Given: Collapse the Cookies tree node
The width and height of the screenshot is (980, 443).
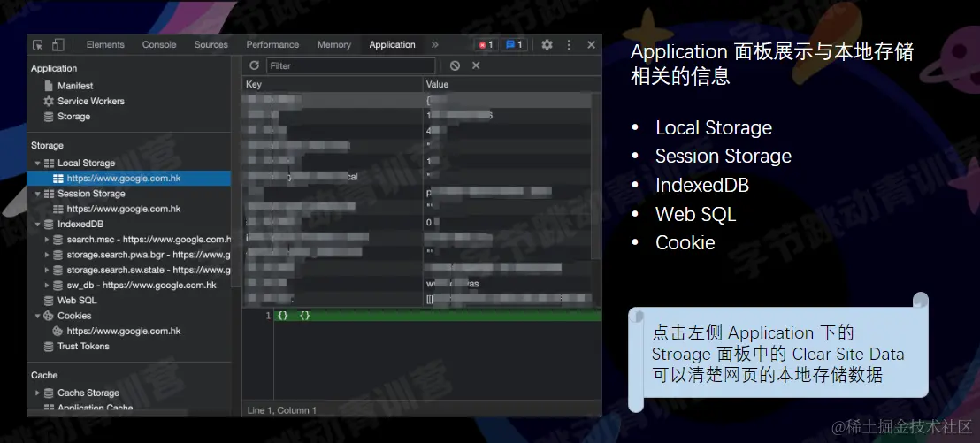Looking at the screenshot, I should pyautogui.click(x=37, y=317).
